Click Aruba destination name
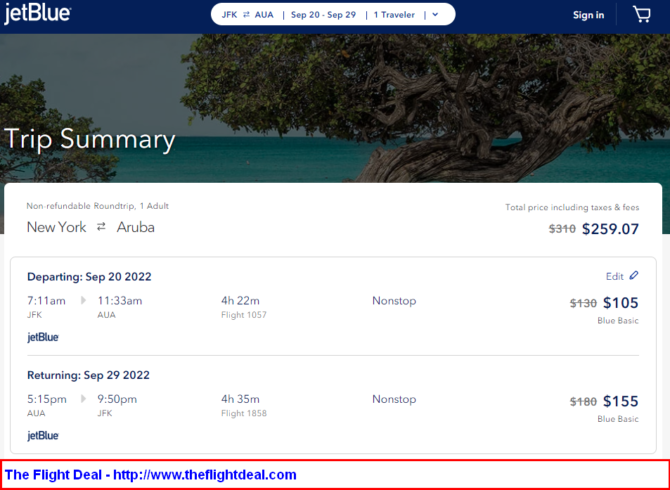This screenshot has height=490, width=670. click(135, 227)
